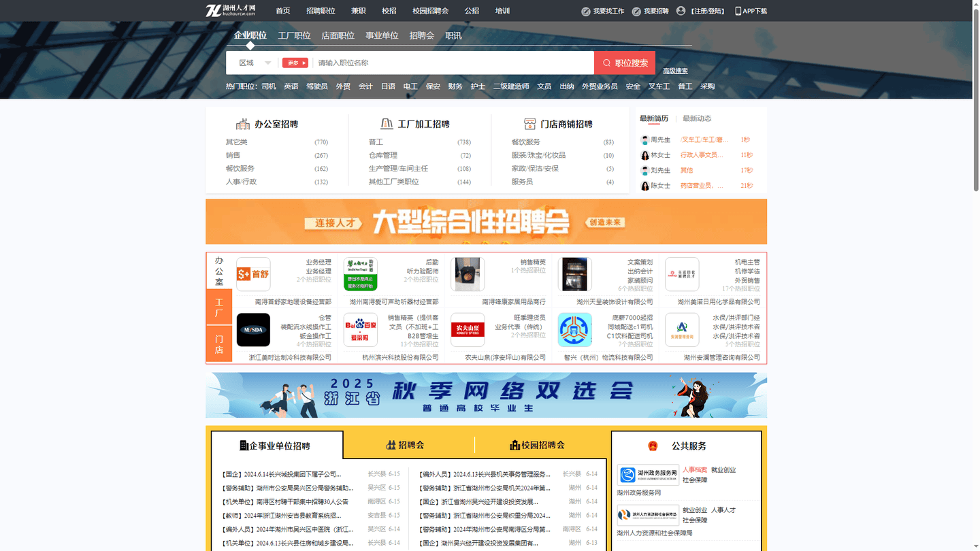Open the 农夫山泉 logo
Viewport: 980px width, 551px height.
point(468,330)
